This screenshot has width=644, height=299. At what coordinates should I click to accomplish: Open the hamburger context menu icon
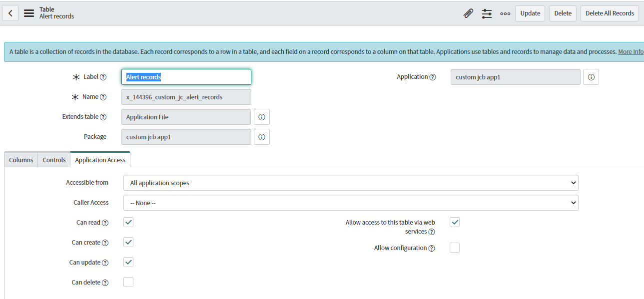coord(29,13)
